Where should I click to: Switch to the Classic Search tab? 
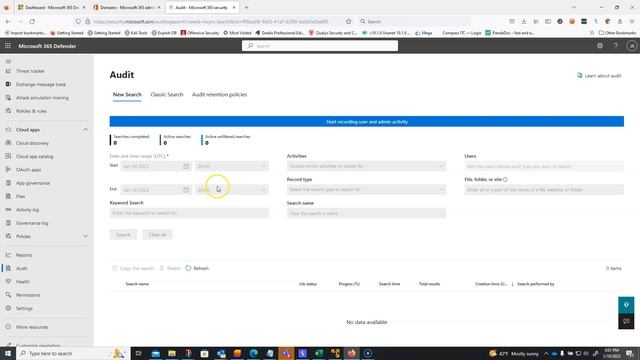tap(167, 95)
